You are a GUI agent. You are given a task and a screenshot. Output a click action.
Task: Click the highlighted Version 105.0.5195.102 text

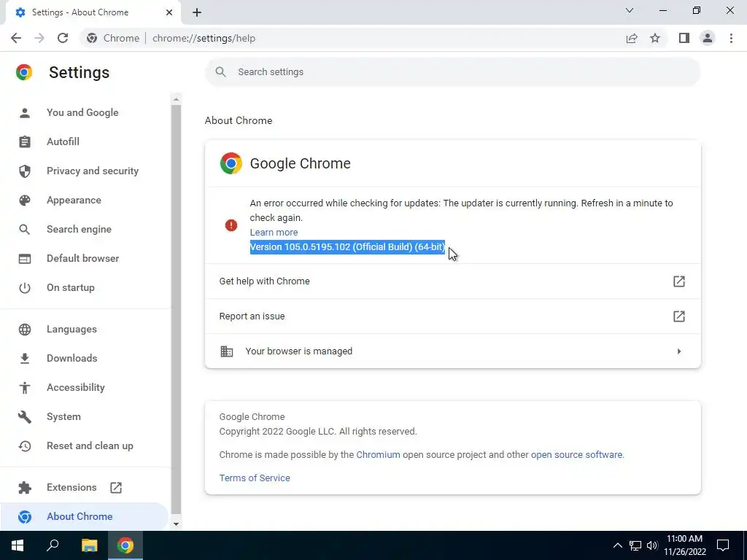pyautogui.click(x=347, y=247)
